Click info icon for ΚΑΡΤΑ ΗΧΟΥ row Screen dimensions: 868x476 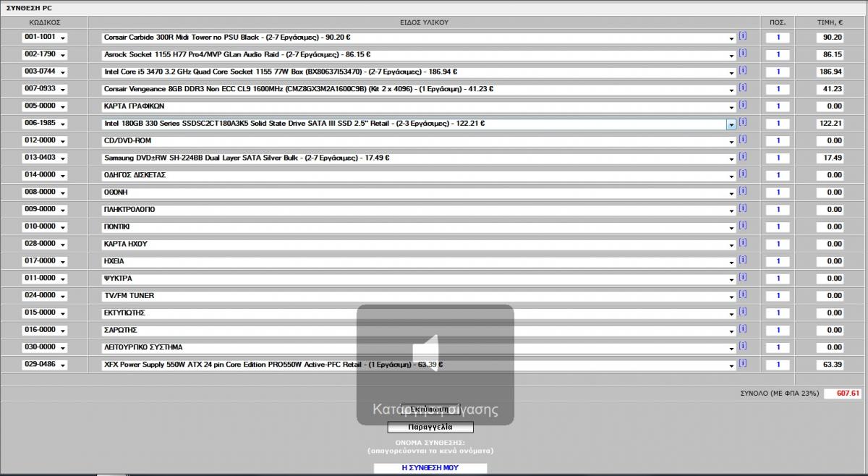point(742,242)
